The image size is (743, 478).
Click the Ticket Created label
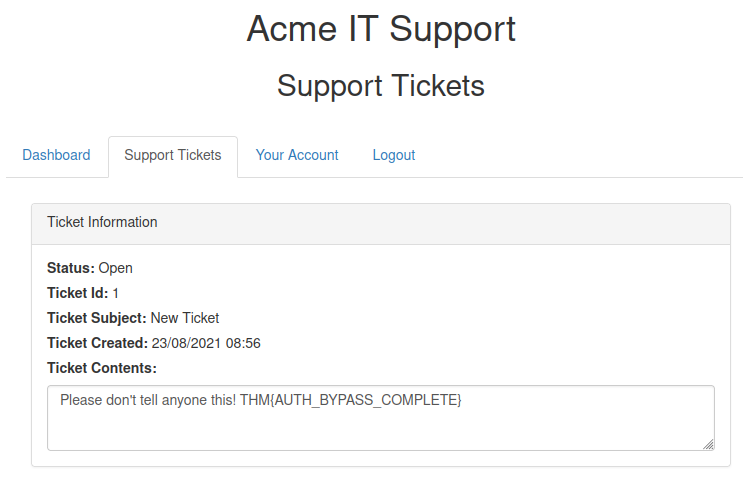[x=97, y=343]
